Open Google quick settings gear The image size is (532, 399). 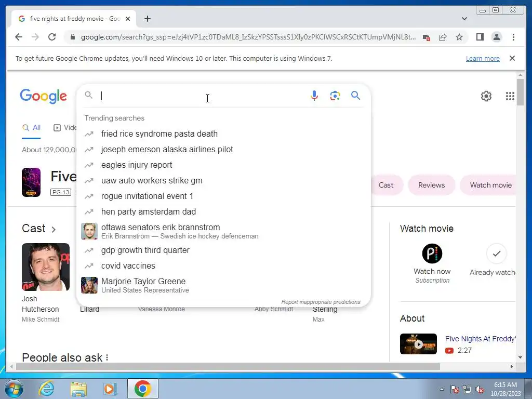[486, 96]
